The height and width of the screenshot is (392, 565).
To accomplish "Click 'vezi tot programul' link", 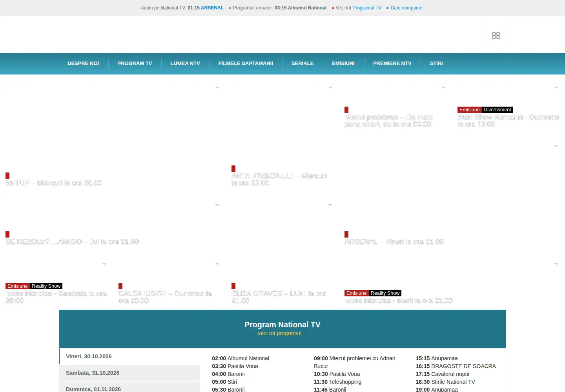I will tap(280, 333).
